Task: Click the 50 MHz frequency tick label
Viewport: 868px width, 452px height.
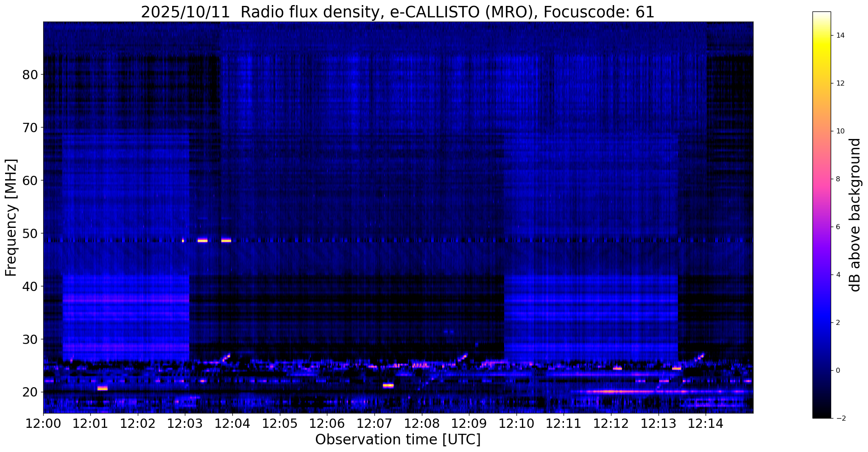Action: coord(30,233)
